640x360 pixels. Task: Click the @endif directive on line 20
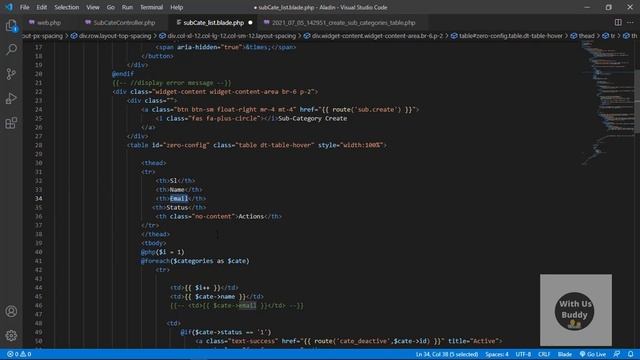pos(123,74)
